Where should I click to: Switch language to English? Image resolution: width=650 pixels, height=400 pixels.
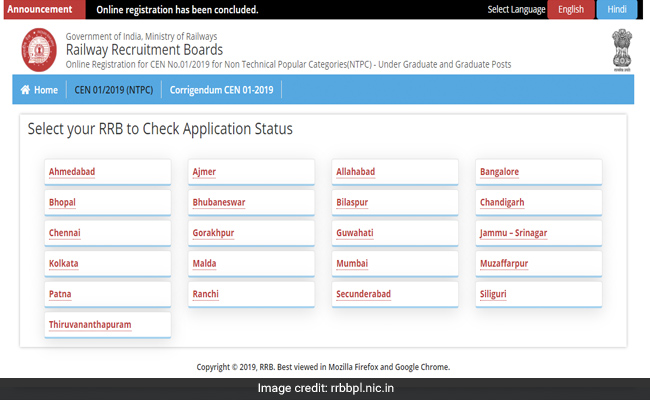click(x=571, y=10)
